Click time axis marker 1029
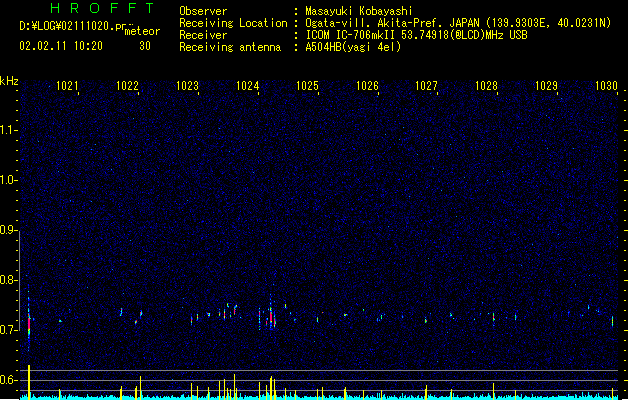 pyautogui.click(x=547, y=86)
